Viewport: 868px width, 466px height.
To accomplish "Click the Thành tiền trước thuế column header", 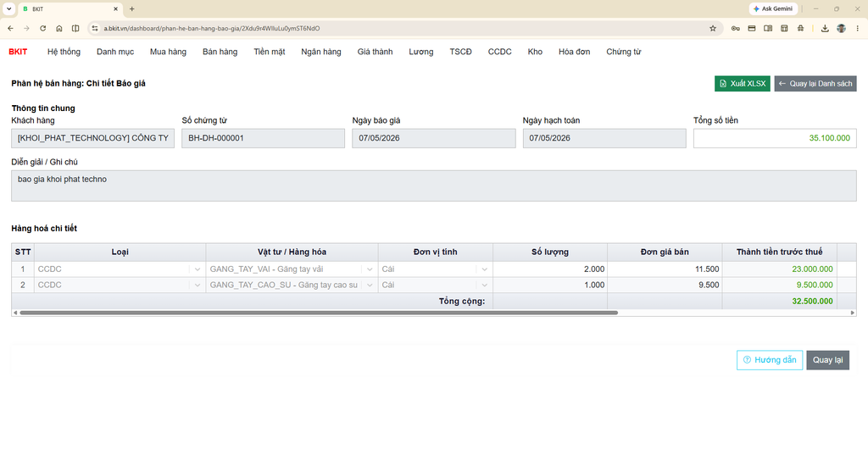I will [780, 252].
